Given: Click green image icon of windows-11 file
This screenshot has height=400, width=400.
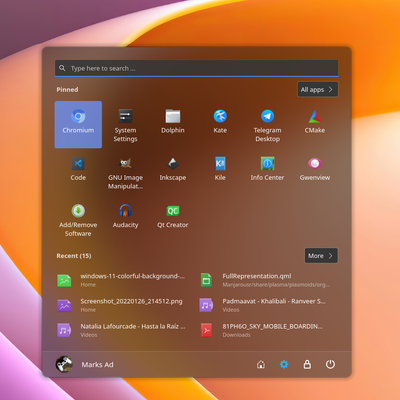Looking at the screenshot, I should pyautogui.click(x=64, y=280).
